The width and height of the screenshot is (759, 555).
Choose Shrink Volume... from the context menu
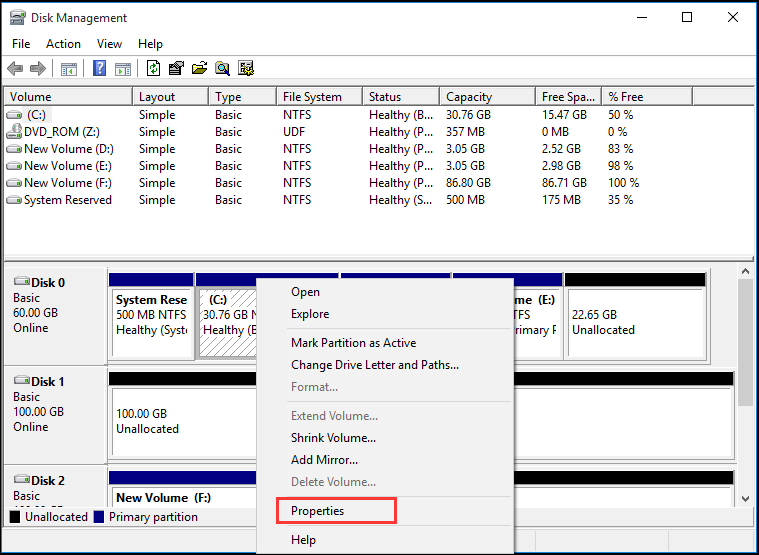click(x=333, y=438)
